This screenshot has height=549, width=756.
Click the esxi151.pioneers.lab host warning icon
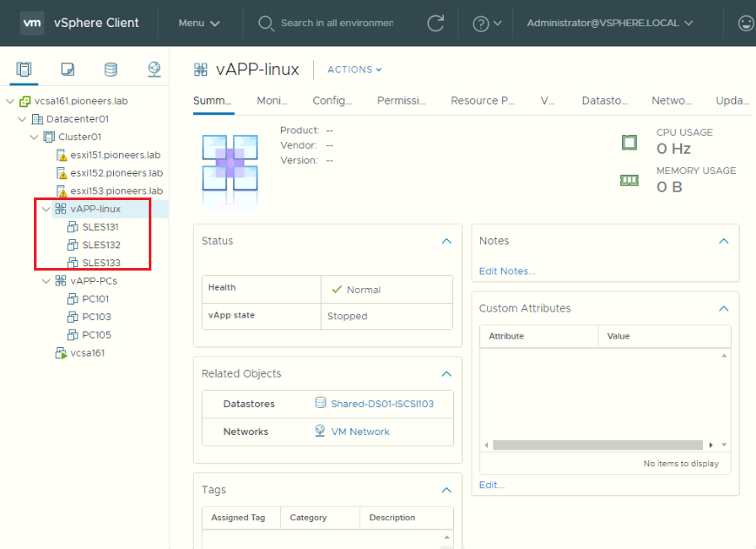tap(61, 155)
